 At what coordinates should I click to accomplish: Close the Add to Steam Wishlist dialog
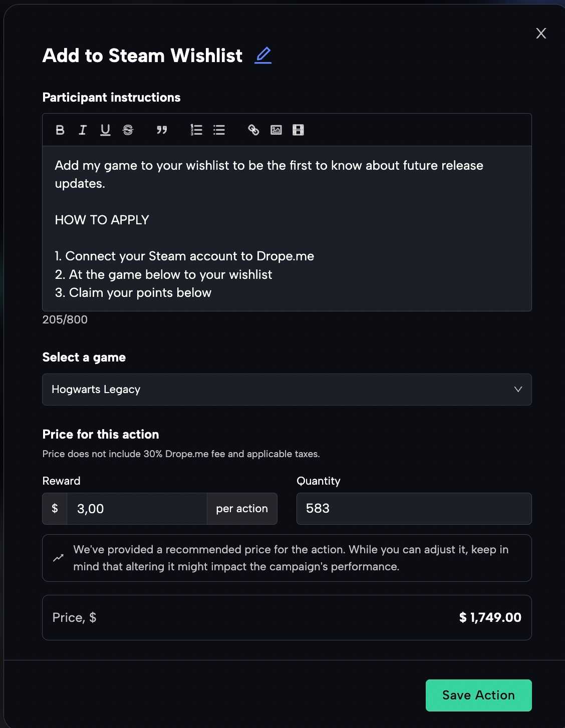(541, 34)
